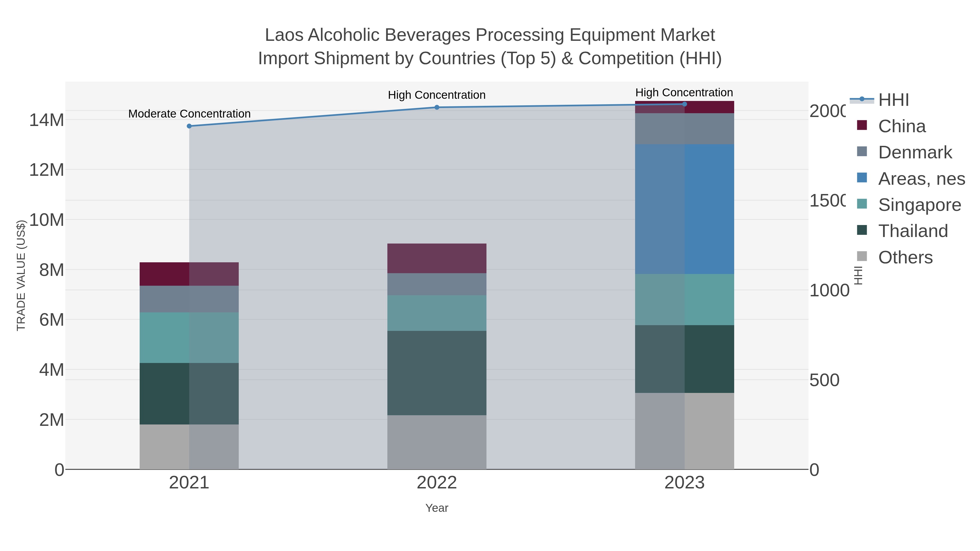
Task: Click the High Concentration label above 2022
Action: [x=437, y=95]
